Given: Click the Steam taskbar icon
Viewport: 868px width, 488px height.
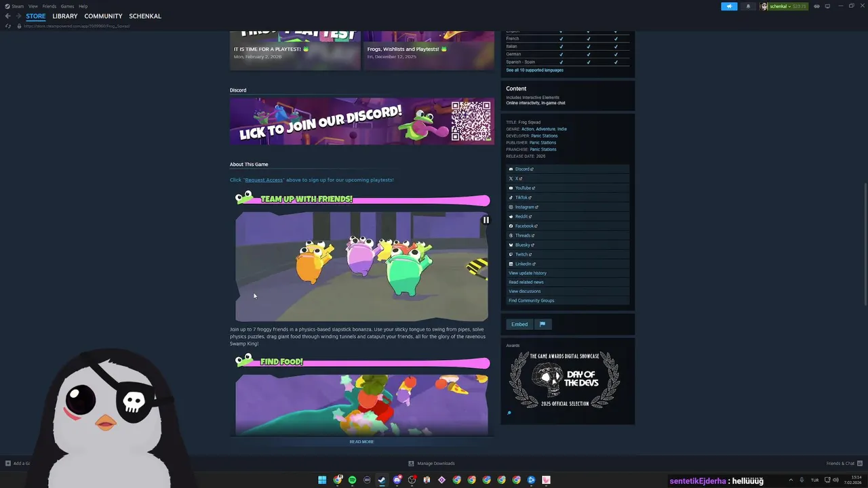Looking at the screenshot, I should 382,480.
